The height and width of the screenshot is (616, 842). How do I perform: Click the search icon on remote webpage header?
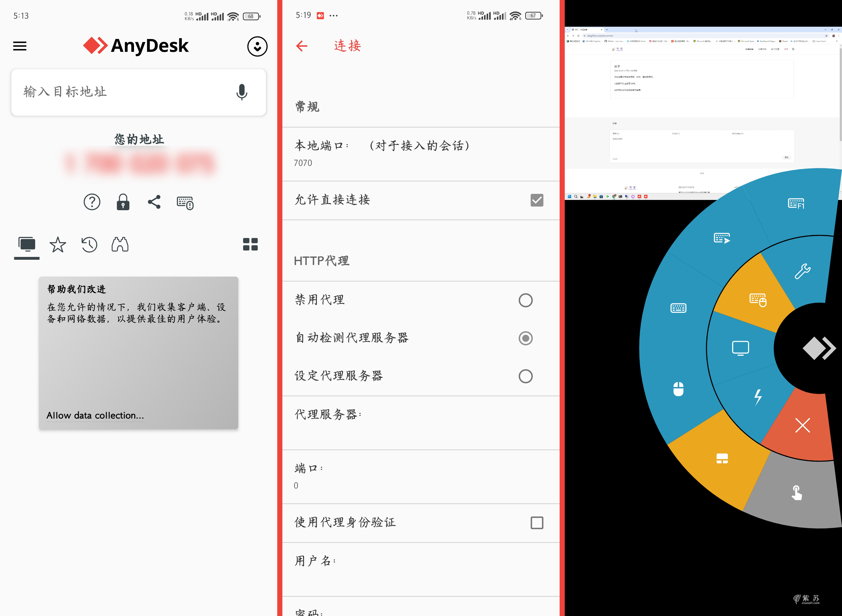tap(793, 49)
